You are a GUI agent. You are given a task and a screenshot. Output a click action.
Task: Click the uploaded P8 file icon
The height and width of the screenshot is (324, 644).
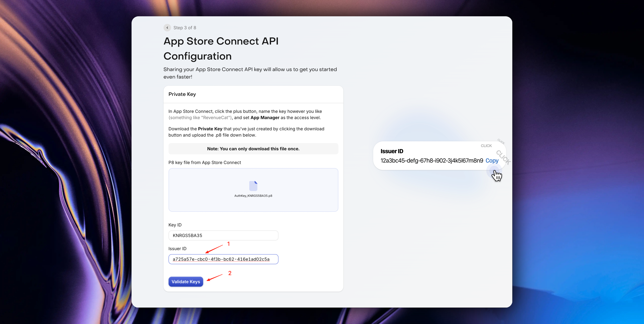click(x=253, y=186)
